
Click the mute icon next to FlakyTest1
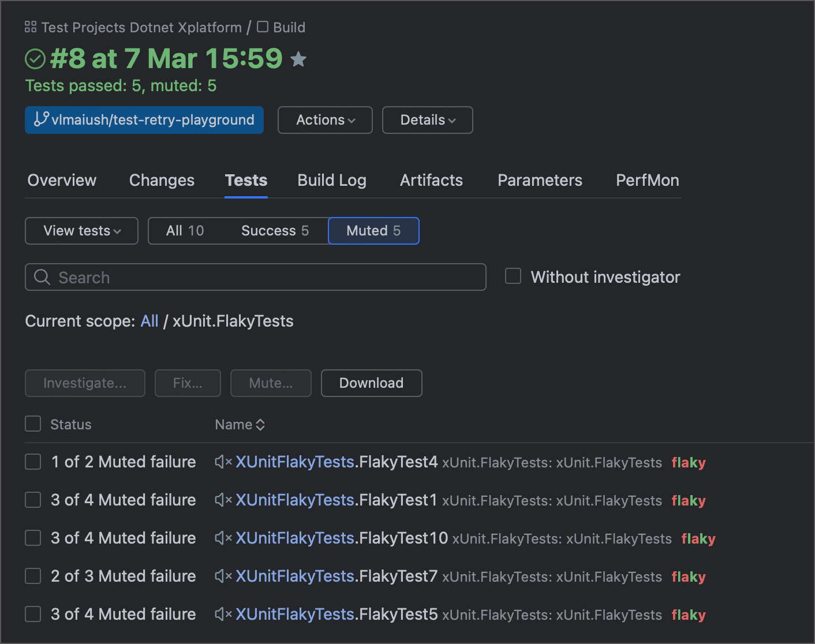223,500
